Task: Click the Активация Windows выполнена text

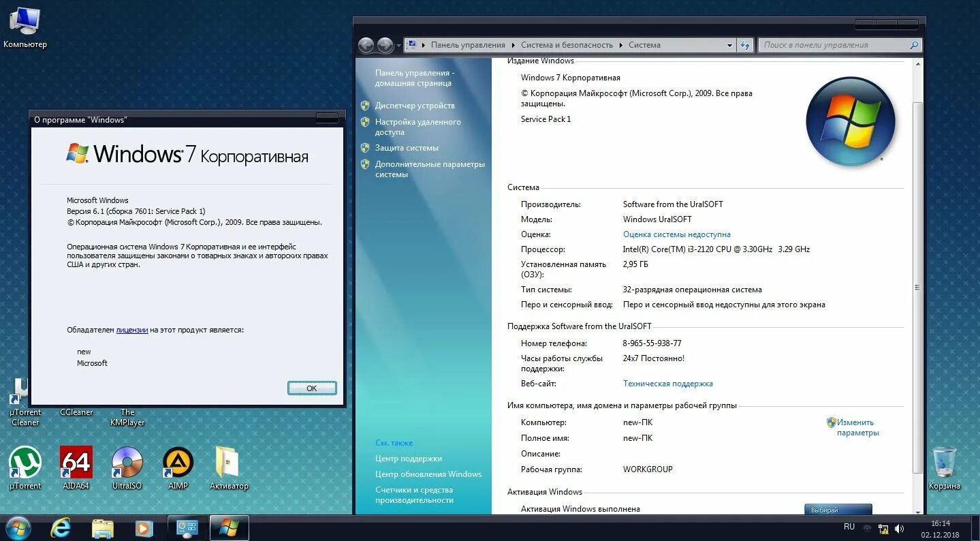Action: tap(580, 509)
